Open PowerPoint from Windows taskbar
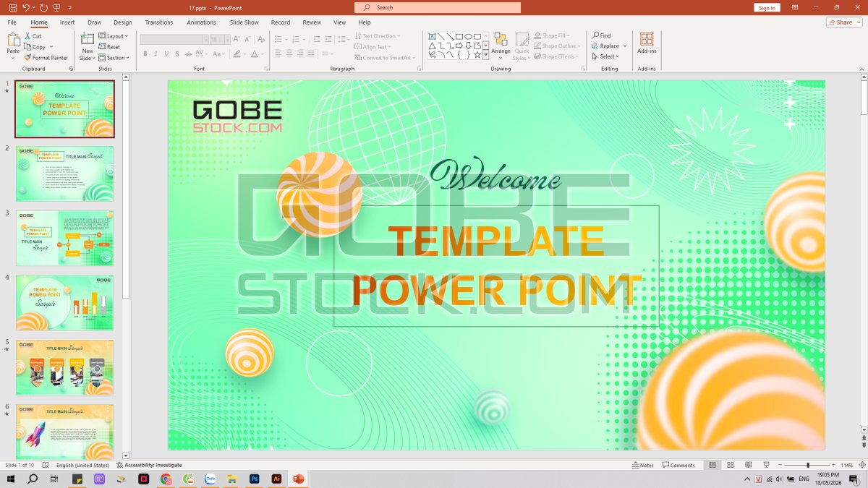 coord(298,479)
